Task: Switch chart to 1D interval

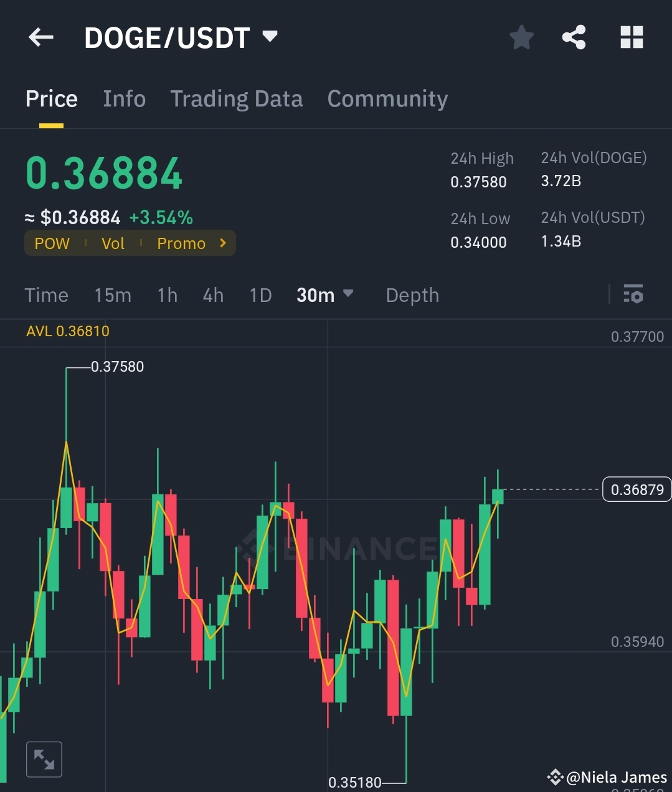Action: [x=260, y=295]
